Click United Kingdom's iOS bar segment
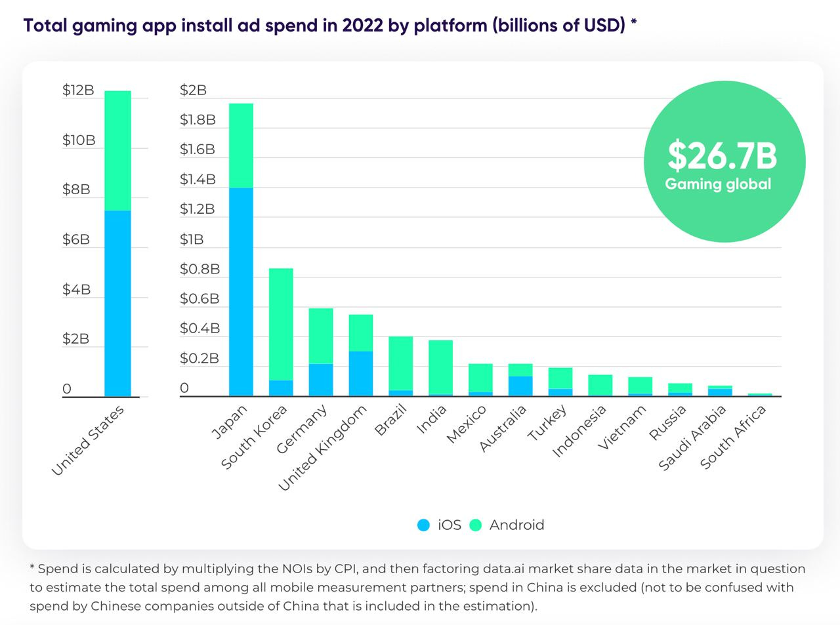This screenshot has height=625, width=840. point(361,374)
